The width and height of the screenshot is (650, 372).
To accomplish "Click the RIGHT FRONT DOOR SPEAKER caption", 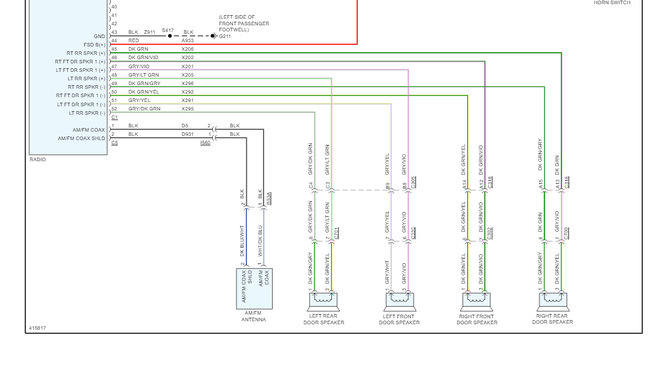I will (477, 319).
